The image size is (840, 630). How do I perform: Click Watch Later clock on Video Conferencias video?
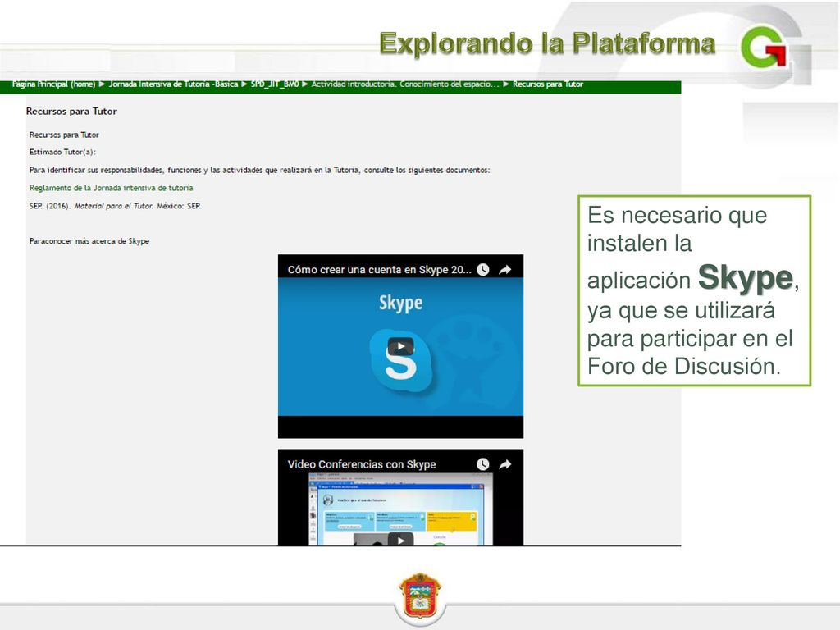point(482,464)
